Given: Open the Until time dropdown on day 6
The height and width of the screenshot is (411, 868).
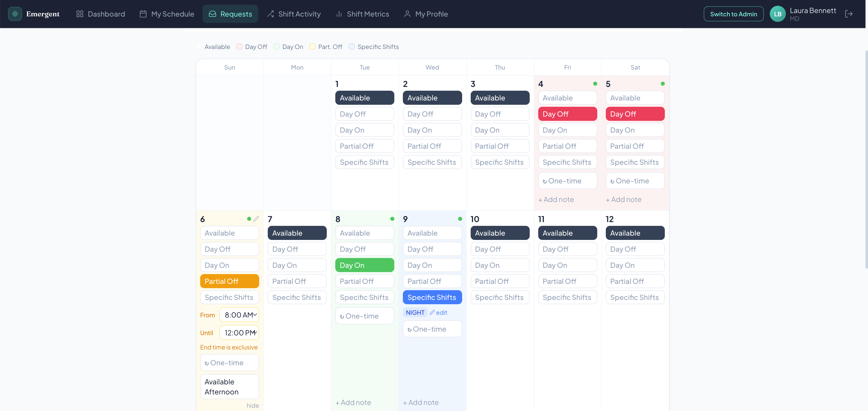Looking at the screenshot, I should coord(239,333).
